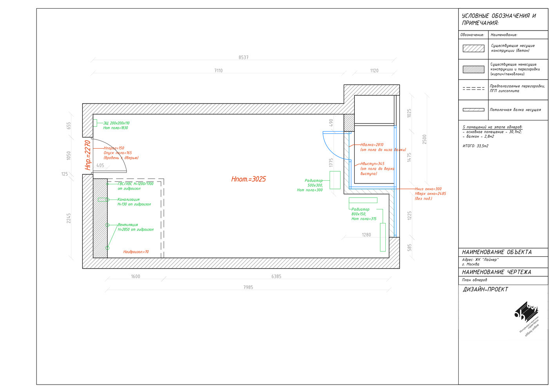Select the 7985 bottom dimension text

(248, 287)
